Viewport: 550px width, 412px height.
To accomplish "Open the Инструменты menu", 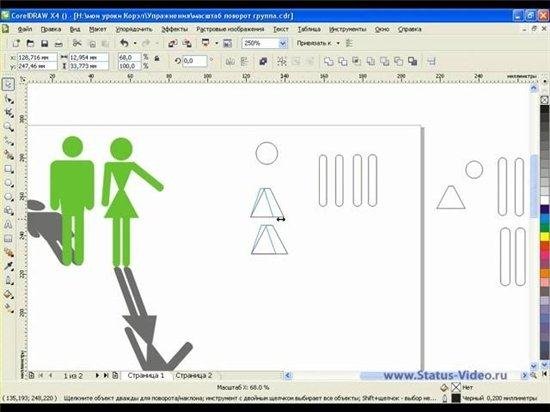I will [x=348, y=29].
